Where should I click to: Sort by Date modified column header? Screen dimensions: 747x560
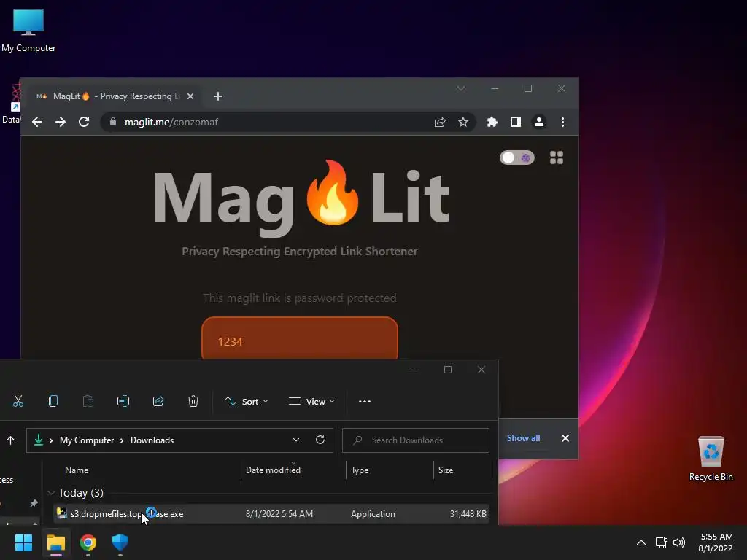tap(273, 470)
